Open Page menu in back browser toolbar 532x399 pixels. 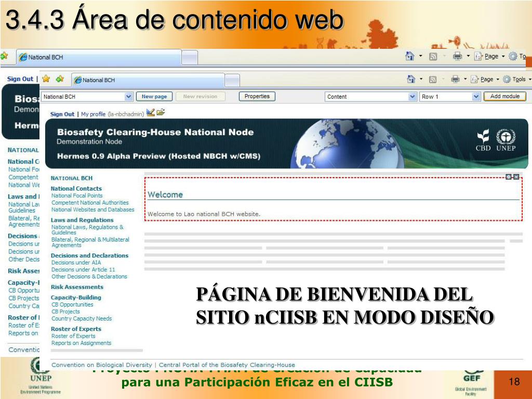[489, 56]
